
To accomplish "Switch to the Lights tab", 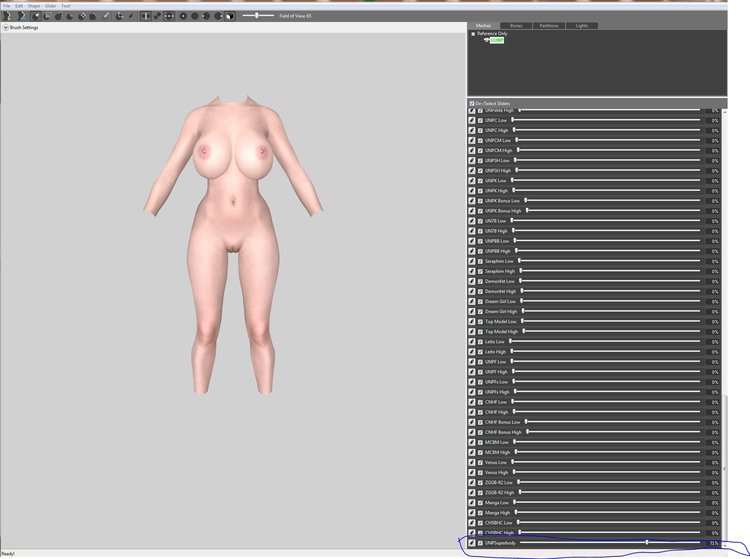I will [x=582, y=25].
